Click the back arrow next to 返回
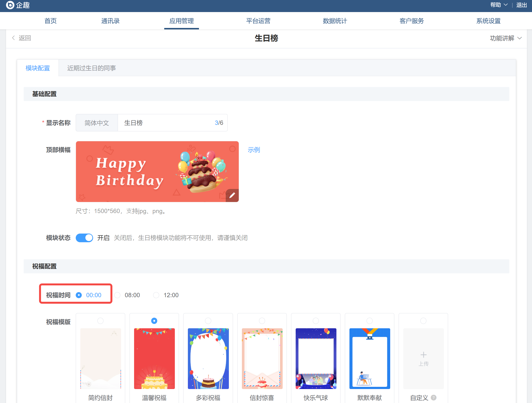Screen dimensions: 532x403 14,38
